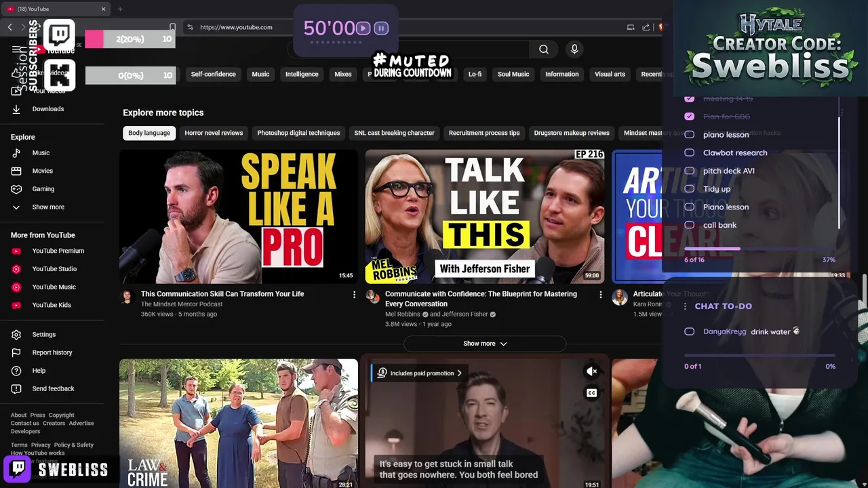Uncheck the Plan for GBG task
The width and height of the screenshot is (868, 488).
pyautogui.click(x=690, y=117)
